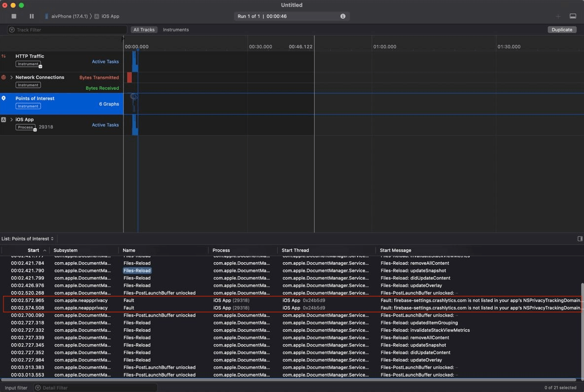The height and width of the screenshot is (392, 584).
Task: Open the HTTP Traffic Instrument badge menu
Action: (x=29, y=64)
